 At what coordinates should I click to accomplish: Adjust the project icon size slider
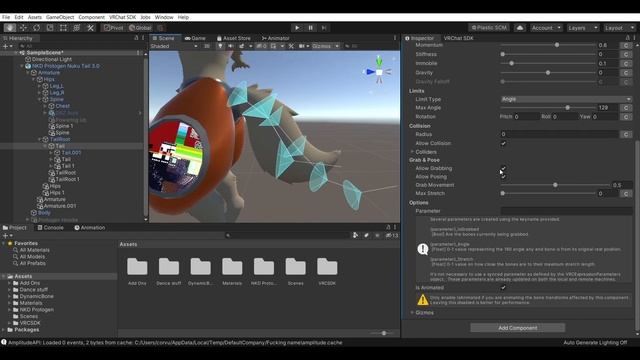click(384, 333)
